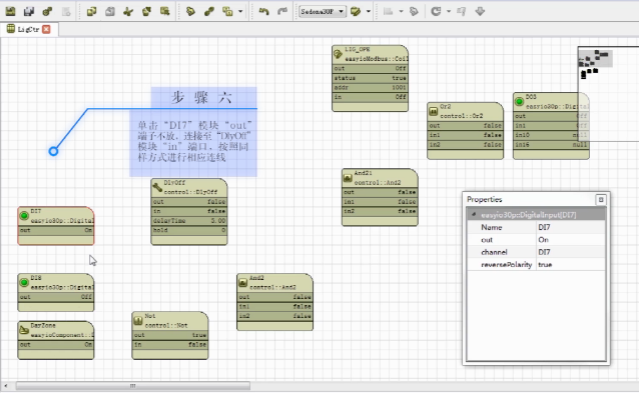The height and width of the screenshot is (393, 639).
Task: Click the scissors Cut icon
Action: (x=128, y=11)
